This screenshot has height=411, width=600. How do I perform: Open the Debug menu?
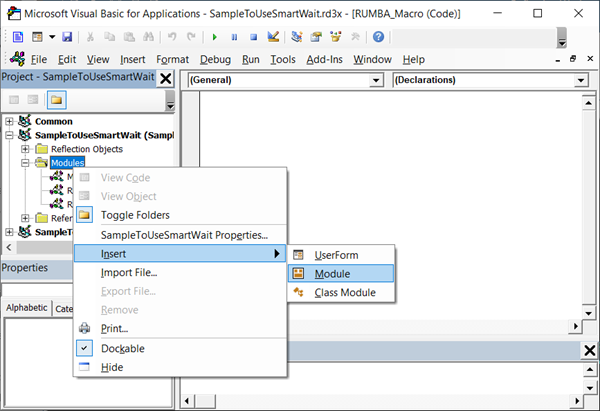click(x=215, y=59)
